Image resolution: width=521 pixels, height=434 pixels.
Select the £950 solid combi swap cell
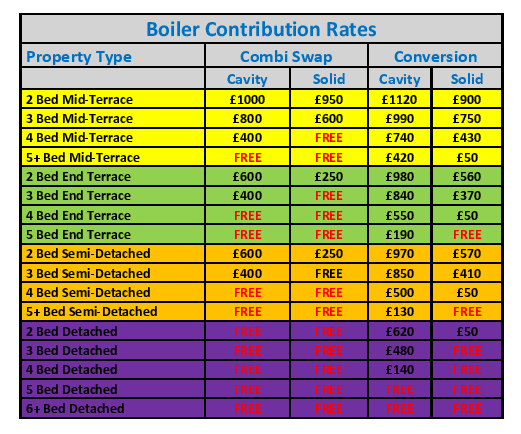point(329,99)
